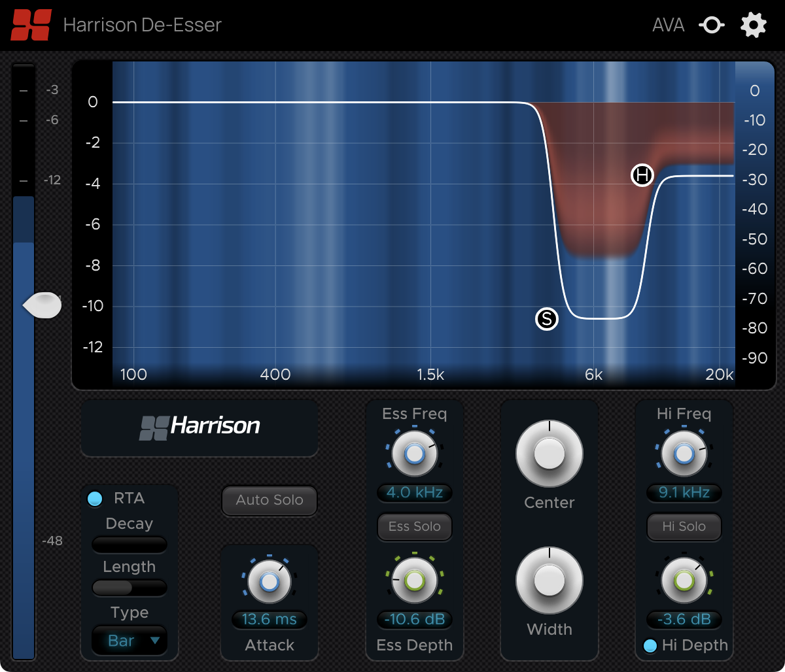Enable Hi Solo
Viewport: 785px width, 672px height.
coord(684,527)
